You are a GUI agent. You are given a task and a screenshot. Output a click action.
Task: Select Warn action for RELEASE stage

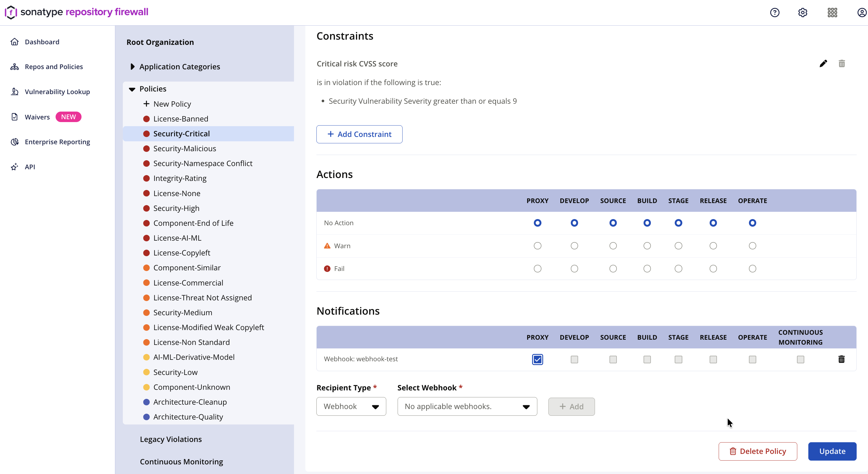(x=713, y=246)
